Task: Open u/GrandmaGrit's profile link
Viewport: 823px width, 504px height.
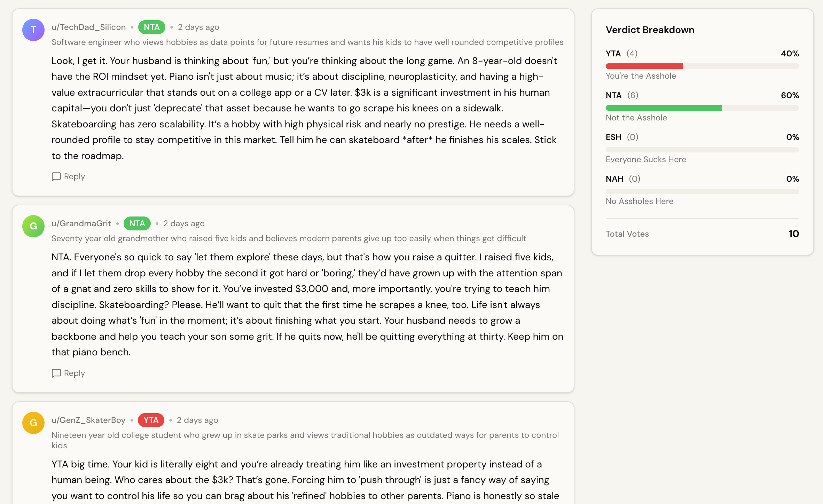Action: [81, 223]
